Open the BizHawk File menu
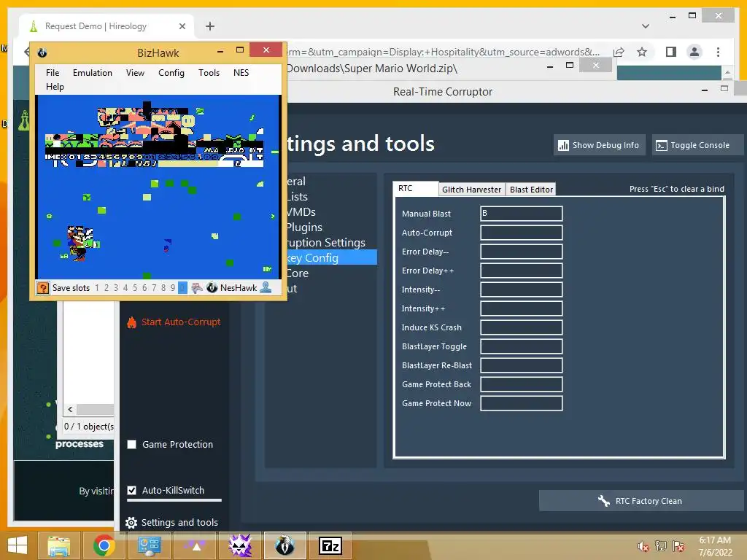This screenshot has width=747, height=560. click(x=53, y=73)
